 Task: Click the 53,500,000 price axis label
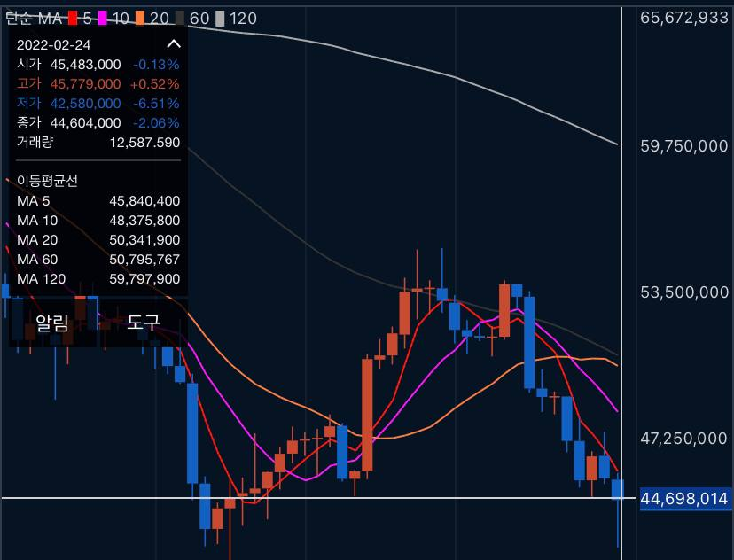click(683, 292)
